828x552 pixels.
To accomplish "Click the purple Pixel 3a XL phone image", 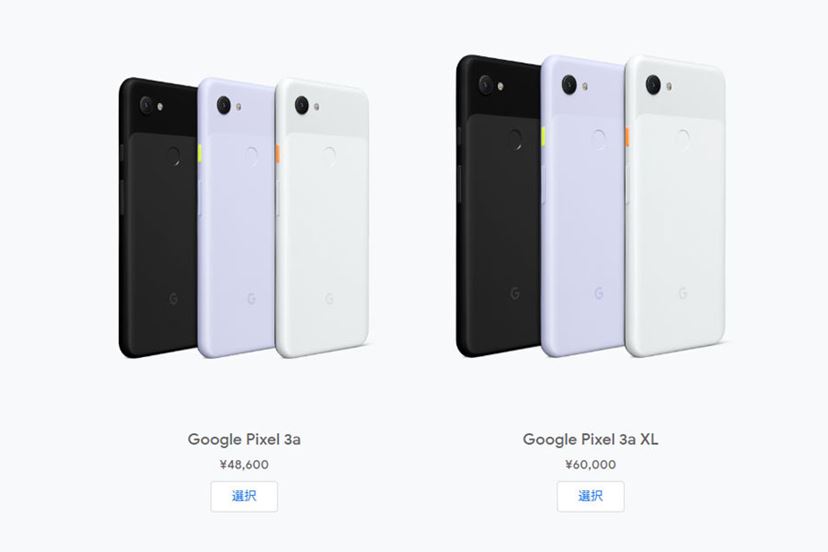I will pyautogui.click(x=583, y=206).
